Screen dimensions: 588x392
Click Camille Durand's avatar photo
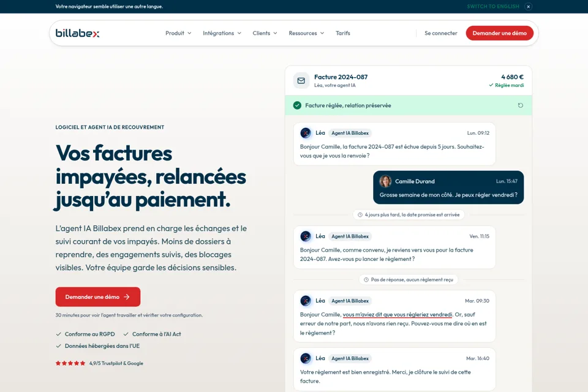pyautogui.click(x=385, y=181)
